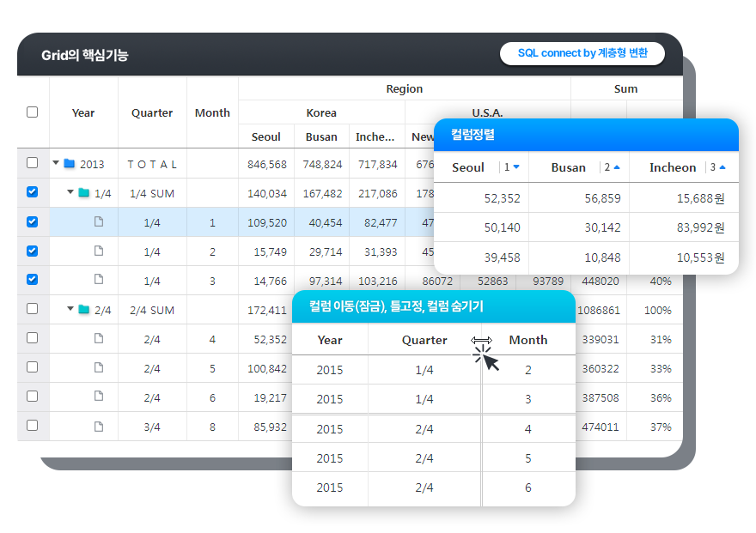Check the 2013 TOTAL row checkbox
This screenshot has width=756, height=533.
coord(33,163)
